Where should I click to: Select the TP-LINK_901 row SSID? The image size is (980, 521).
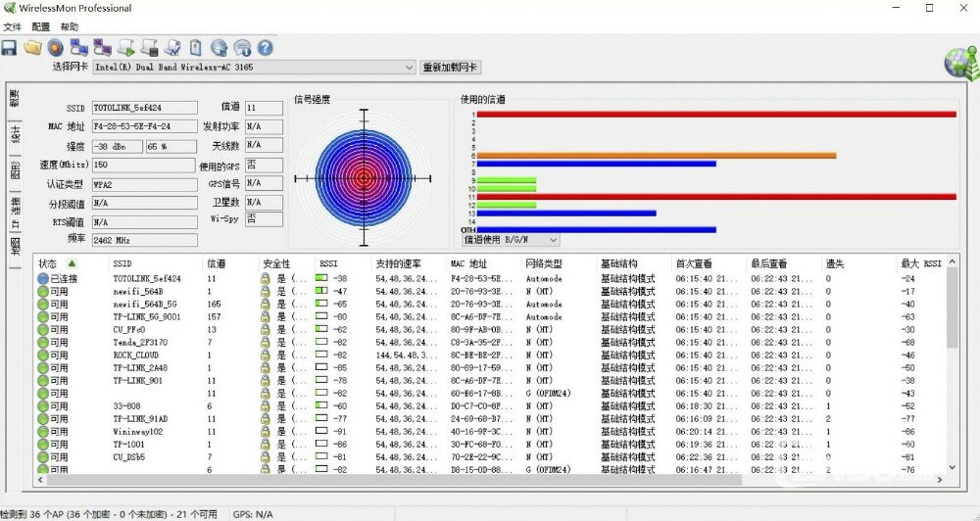coord(137,380)
